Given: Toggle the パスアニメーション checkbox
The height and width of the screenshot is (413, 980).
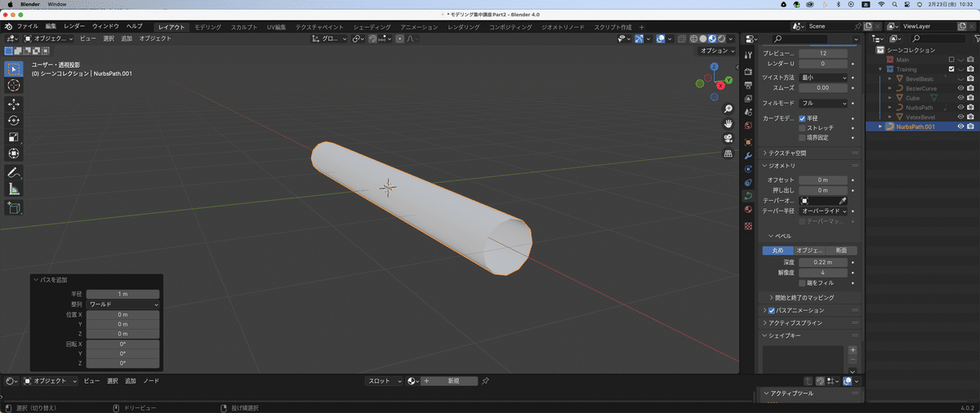Looking at the screenshot, I should [772, 310].
